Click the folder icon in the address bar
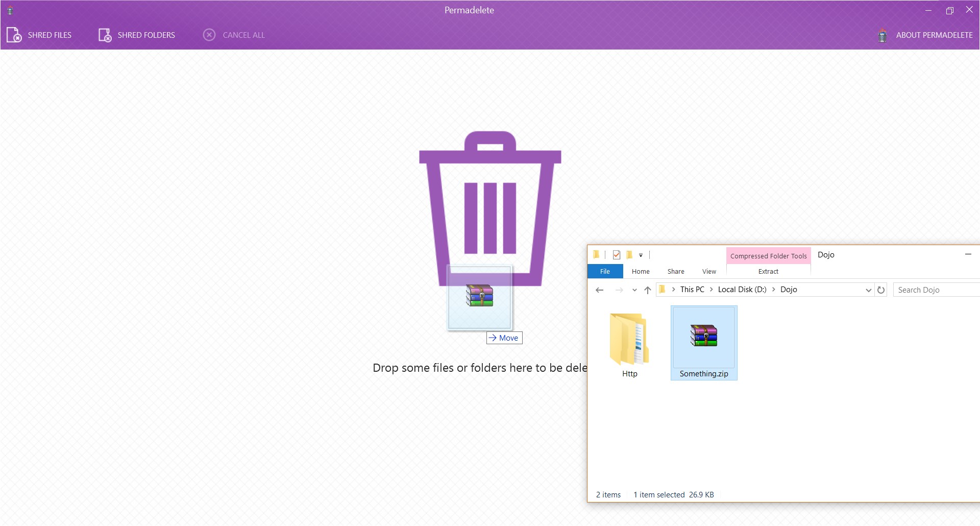 coord(662,290)
